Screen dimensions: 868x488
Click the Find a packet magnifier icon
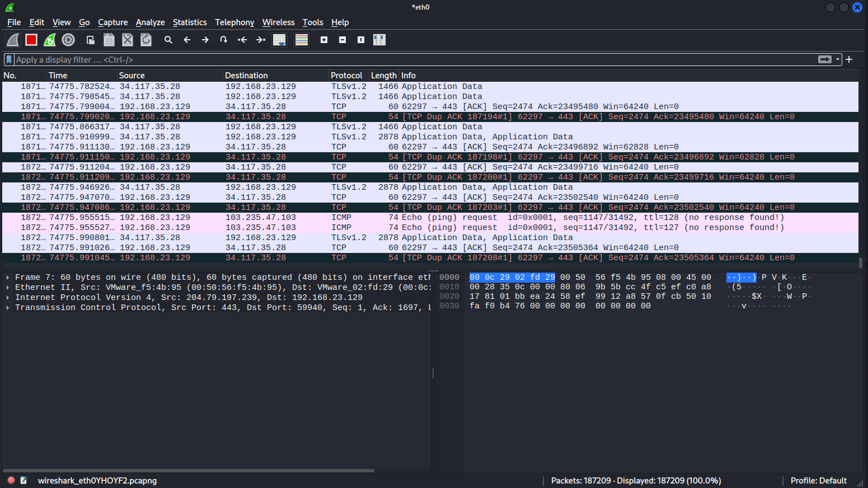(x=168, y=40)
